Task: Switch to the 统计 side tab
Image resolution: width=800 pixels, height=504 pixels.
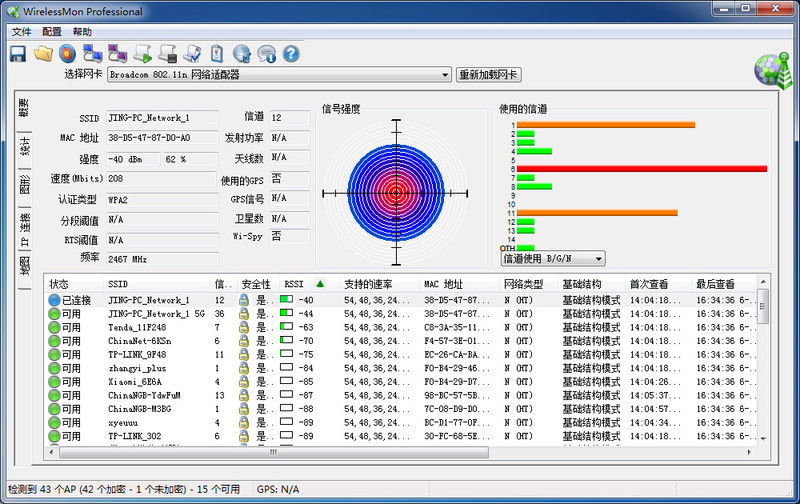Action: tap(24, 145)
